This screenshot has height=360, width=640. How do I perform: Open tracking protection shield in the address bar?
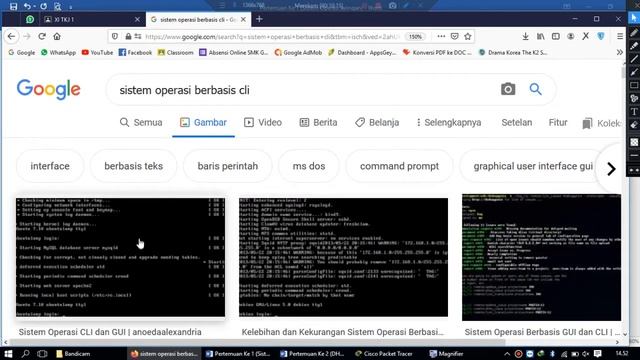pos(115,36)
